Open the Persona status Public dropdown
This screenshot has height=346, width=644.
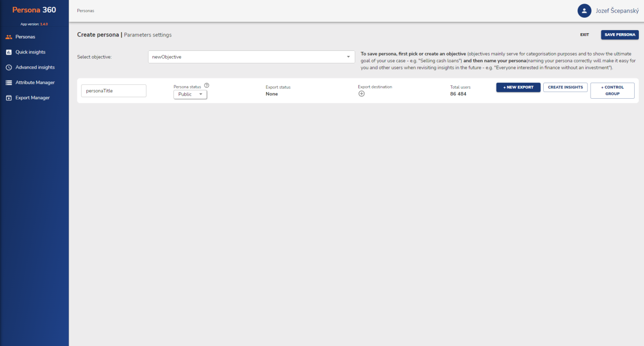(190, 95)
